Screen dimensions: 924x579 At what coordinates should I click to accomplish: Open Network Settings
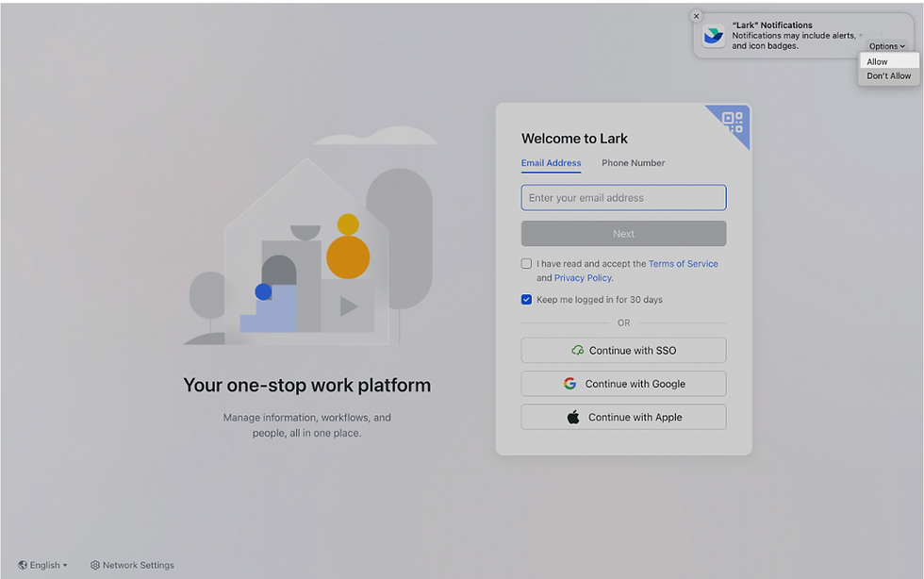(x=133, y=565)
